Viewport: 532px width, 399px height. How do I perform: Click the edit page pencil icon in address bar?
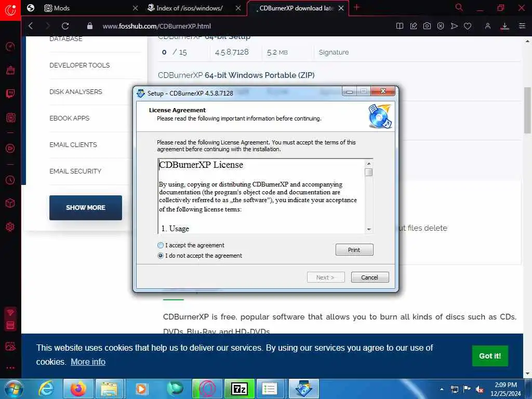click(x=413, y=26)
